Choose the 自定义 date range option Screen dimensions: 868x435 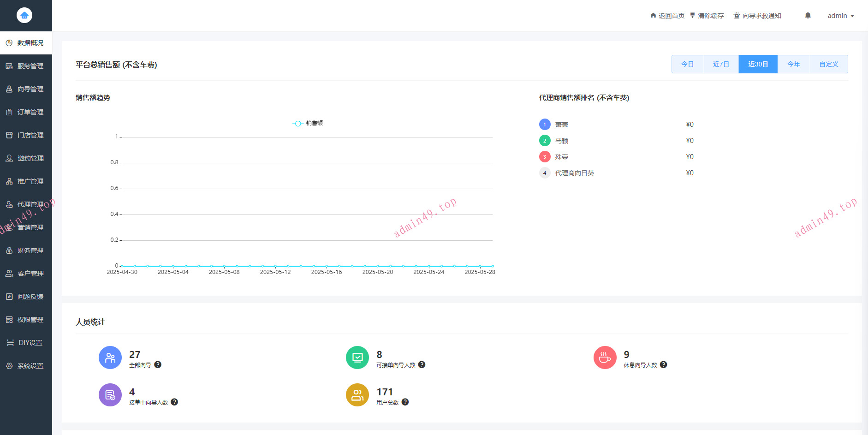tap(828, 64)
